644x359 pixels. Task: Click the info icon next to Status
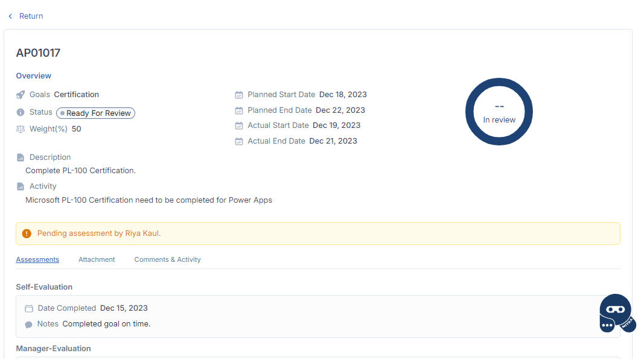[21, 112]
